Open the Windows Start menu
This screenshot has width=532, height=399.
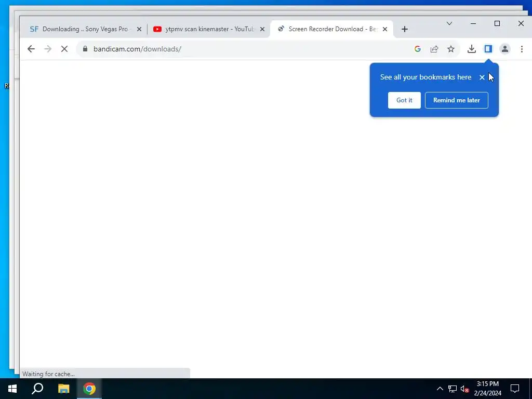[12, 389]
